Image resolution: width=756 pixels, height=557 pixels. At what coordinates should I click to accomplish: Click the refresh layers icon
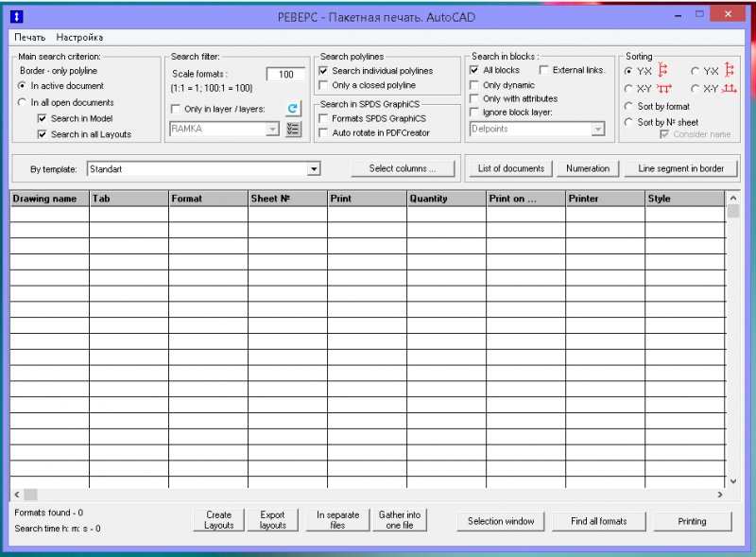(x=293, y=109)
